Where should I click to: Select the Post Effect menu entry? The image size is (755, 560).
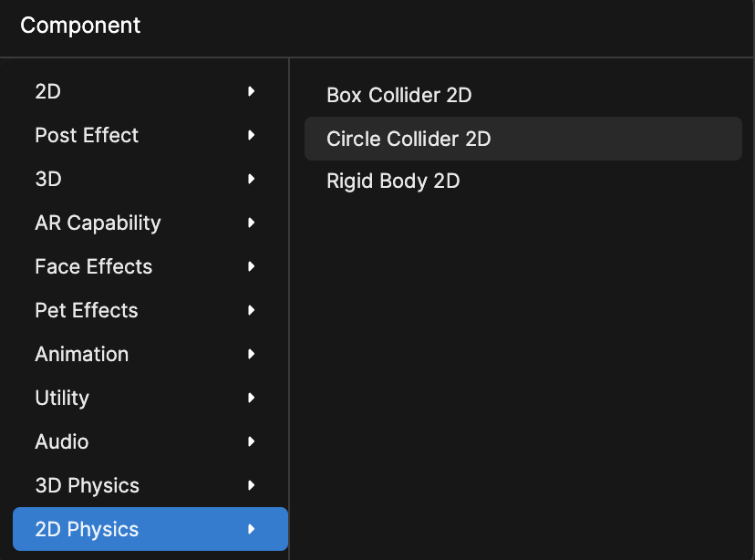click(x=87, y=135)
